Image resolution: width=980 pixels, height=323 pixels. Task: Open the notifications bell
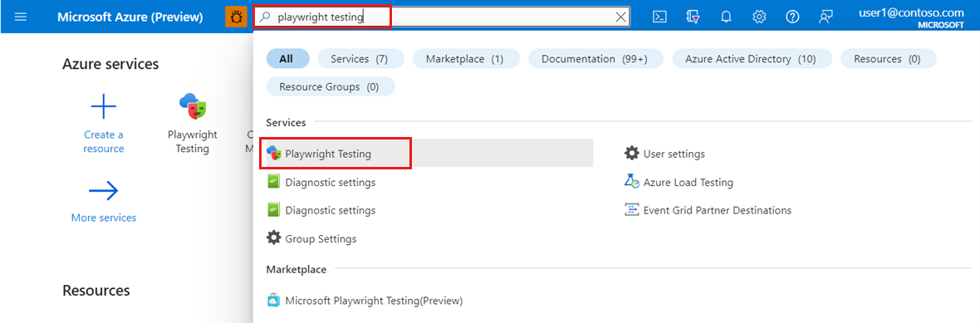(x=726, y=17)
